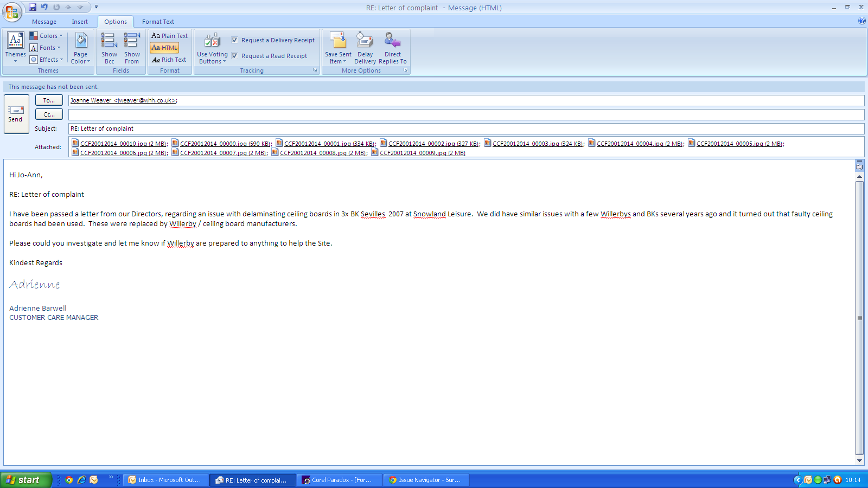Show the Bcc field

pyautogui.click(x=109, y=47)
